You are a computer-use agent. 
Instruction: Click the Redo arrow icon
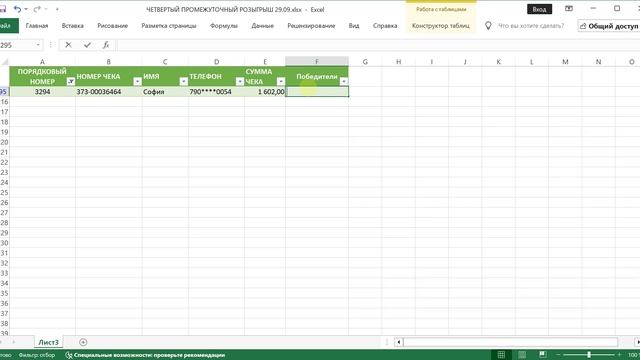tap(37, 9)
